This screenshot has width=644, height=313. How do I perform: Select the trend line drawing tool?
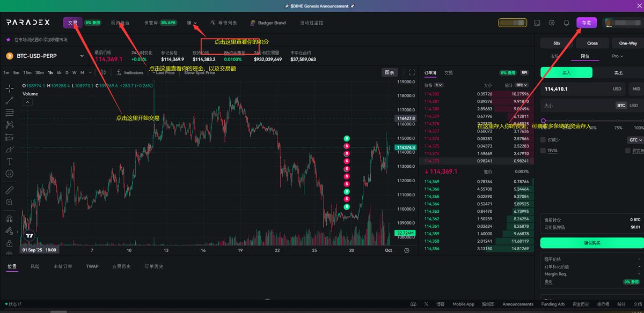tap(9, 100)
